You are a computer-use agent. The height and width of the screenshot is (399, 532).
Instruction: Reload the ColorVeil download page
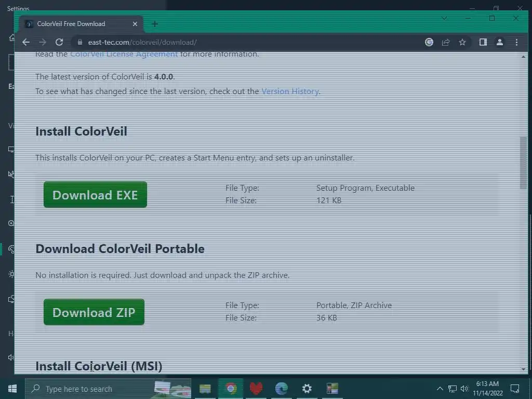59,42
